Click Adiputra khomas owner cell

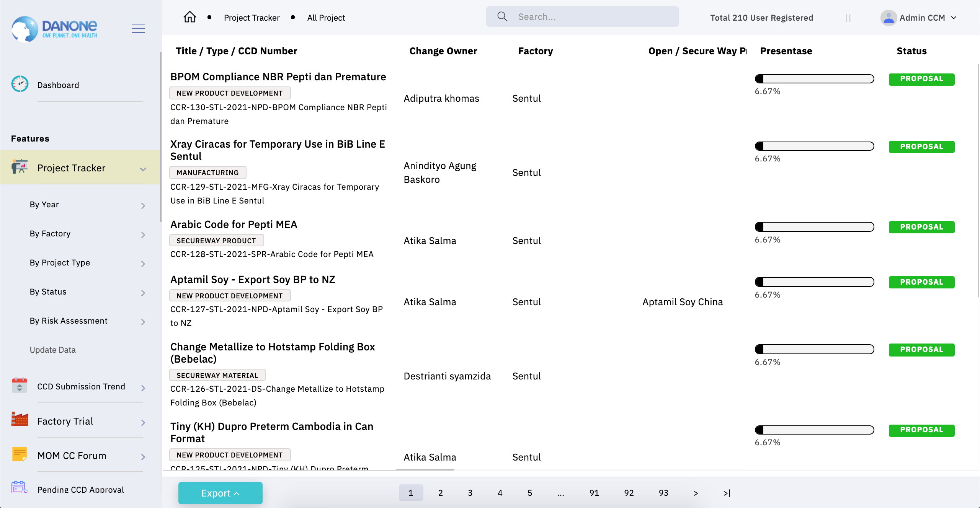pyautogui.click(x=441, y=98)
